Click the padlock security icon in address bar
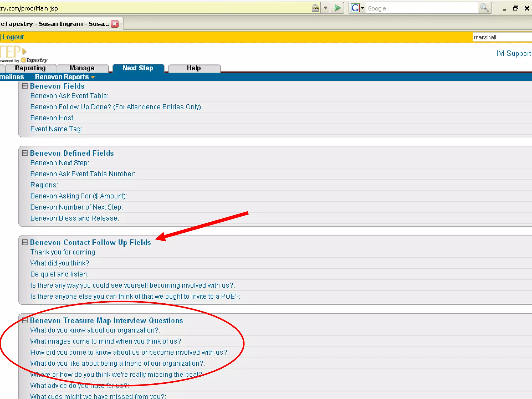Image resolution: width=532 pixels, height=399 pixels. [315, 8]
